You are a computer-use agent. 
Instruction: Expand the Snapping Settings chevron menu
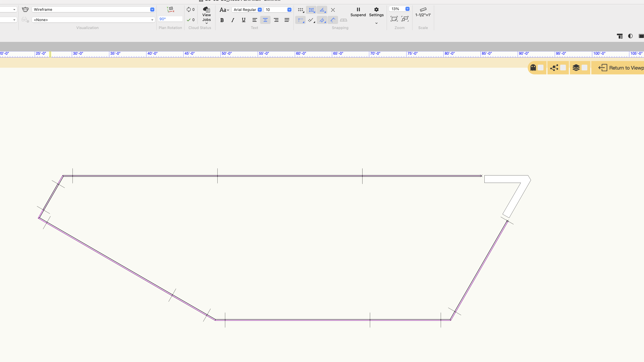point(376,23)
